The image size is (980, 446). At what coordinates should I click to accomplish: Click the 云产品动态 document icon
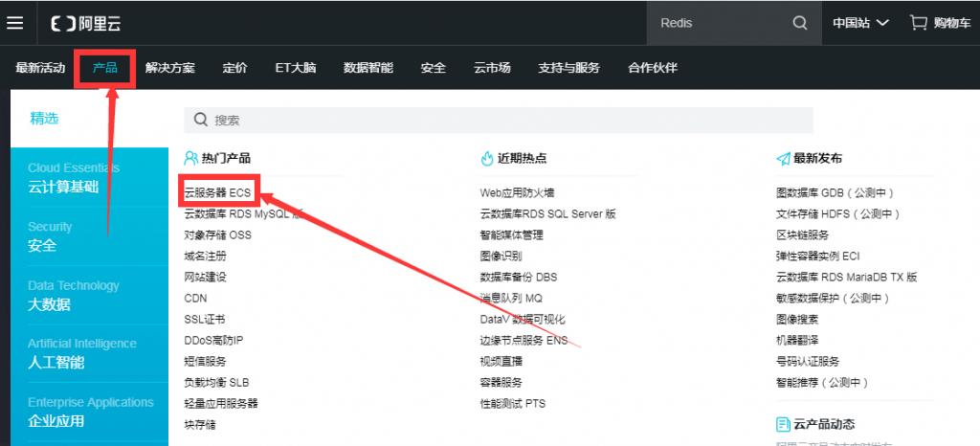coord(783,425)
